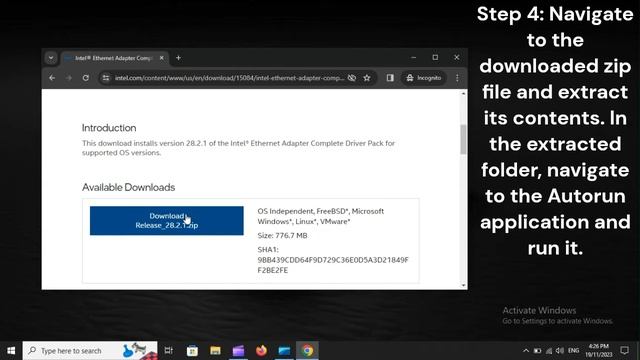Screen dimensions: 640x360
Task: Click the scrollbar up arrow in Chrome
Action: point(463,93)
